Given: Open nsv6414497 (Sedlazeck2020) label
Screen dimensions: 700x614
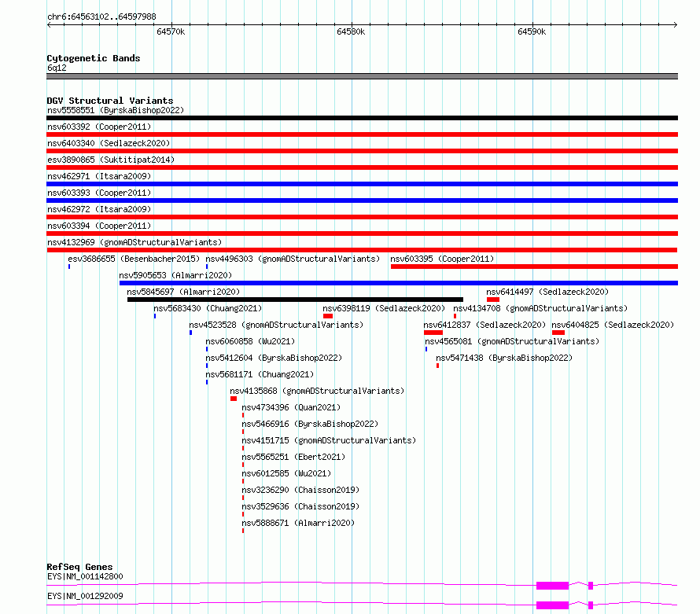Looking at the screenshot, I should point(547,292).
